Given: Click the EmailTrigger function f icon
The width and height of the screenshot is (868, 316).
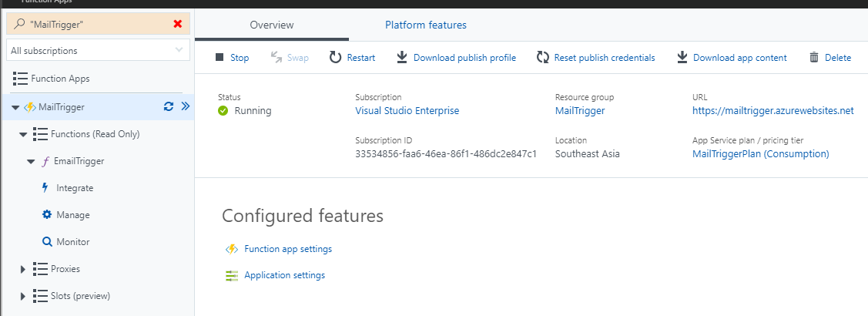Looking at the screenshot, I should click(45, 161).
